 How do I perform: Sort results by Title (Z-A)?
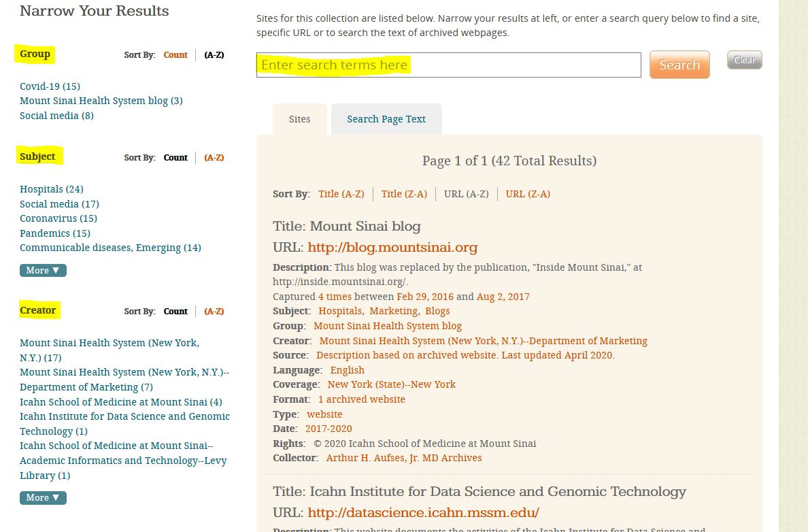pyautogui.click(x=404, y=194)
